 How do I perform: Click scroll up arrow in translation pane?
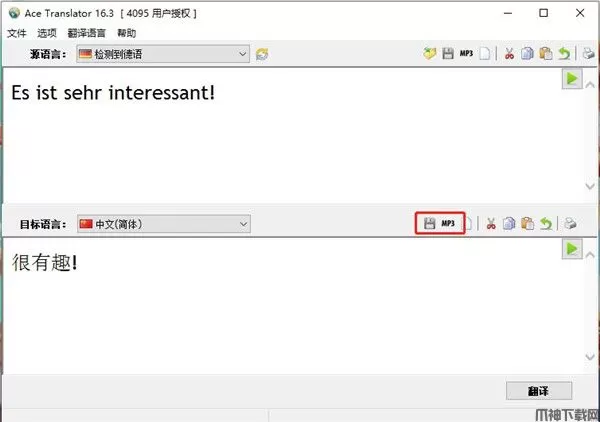(x=590, y=255)
